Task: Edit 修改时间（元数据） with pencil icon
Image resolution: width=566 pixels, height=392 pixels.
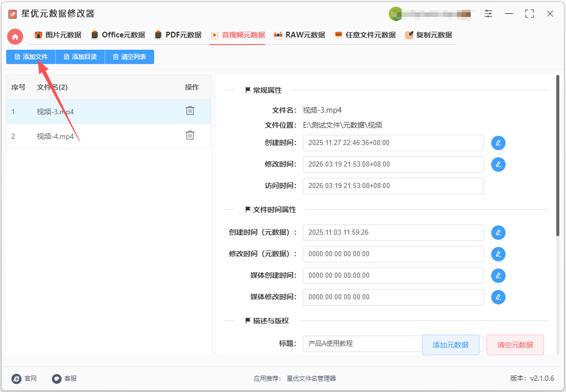Action: [x=498, y=254]
